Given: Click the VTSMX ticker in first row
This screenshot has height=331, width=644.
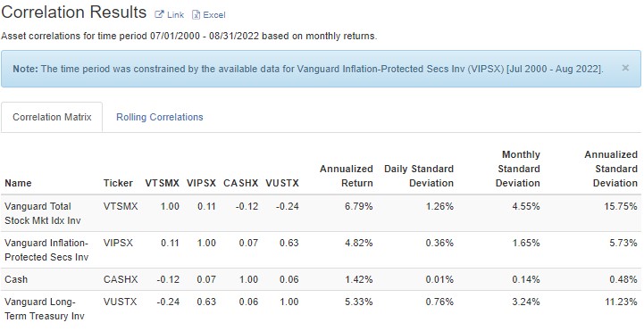Looking at the screenshot, I should pyautogui.click(x=121, y=206).
